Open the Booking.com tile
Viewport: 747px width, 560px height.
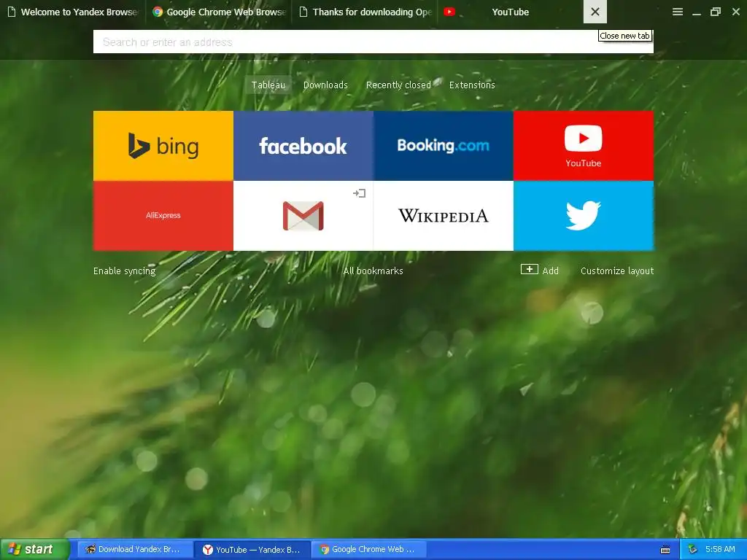tap(444, 146)
